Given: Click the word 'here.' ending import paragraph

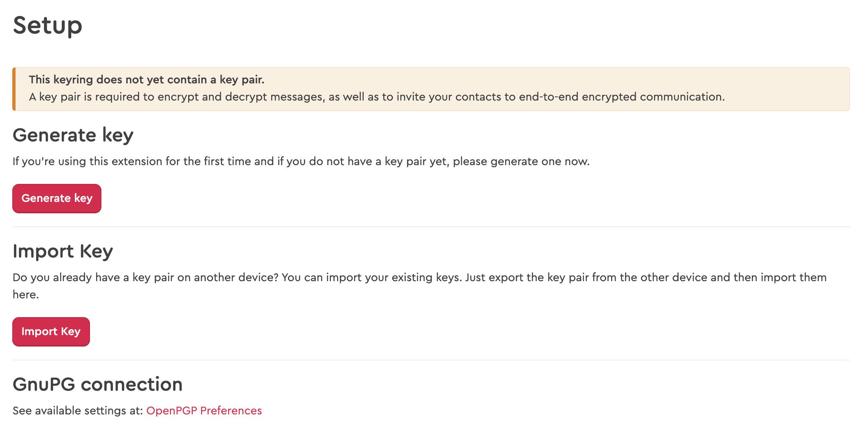Looking at the screenshot, I should [26, 295].
